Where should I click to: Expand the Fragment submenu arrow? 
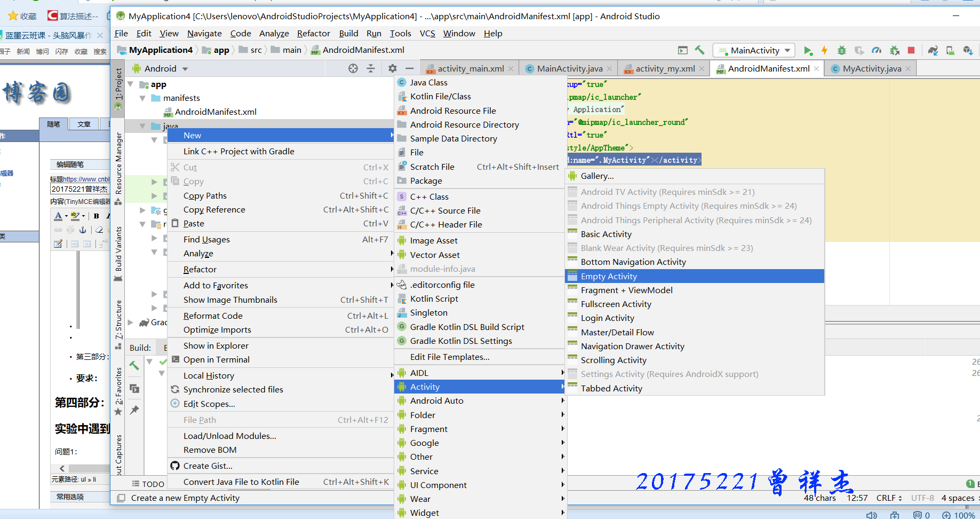562,429
